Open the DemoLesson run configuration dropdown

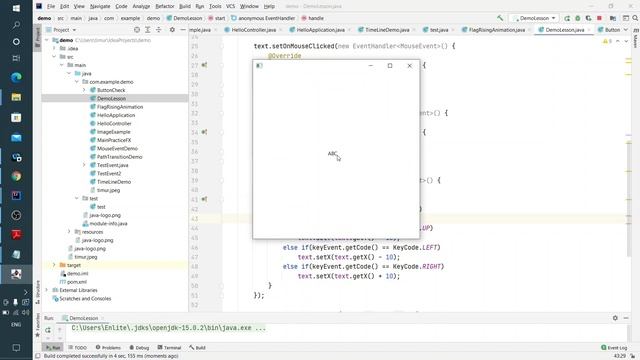(534, 18)
